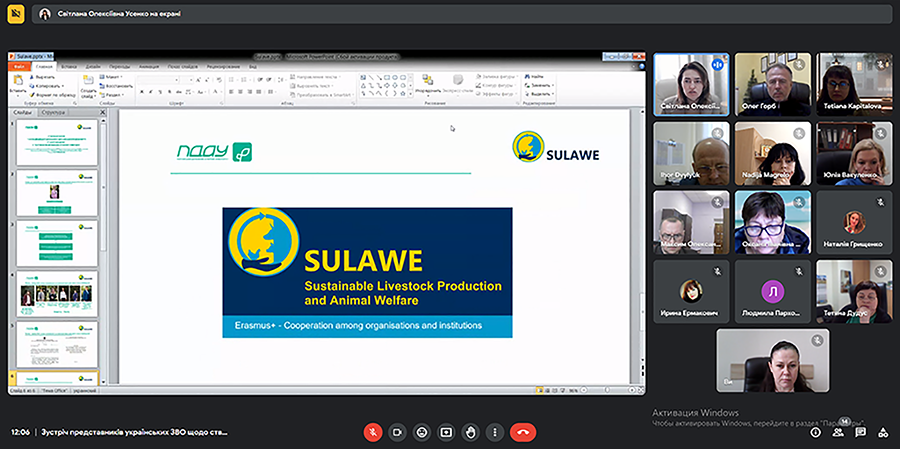Viewport: 900px width, 449px height.
Task: Switch to the Структура pane tab
Action: tap(53, 113)
